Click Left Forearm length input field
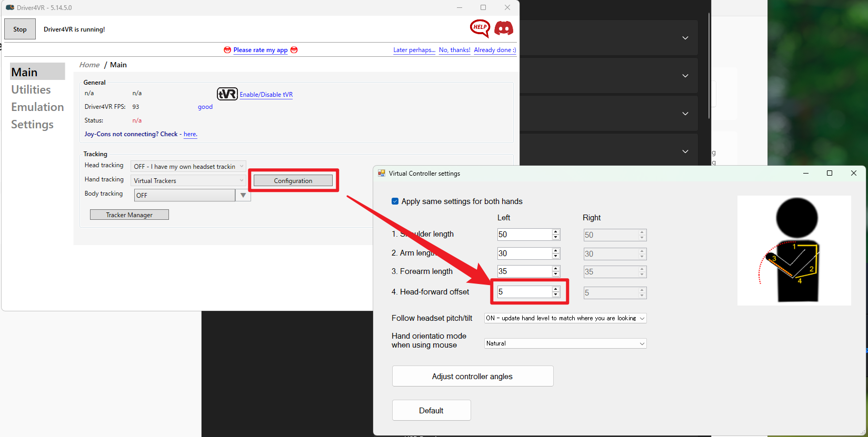868x437 pixels. [524, 271]
